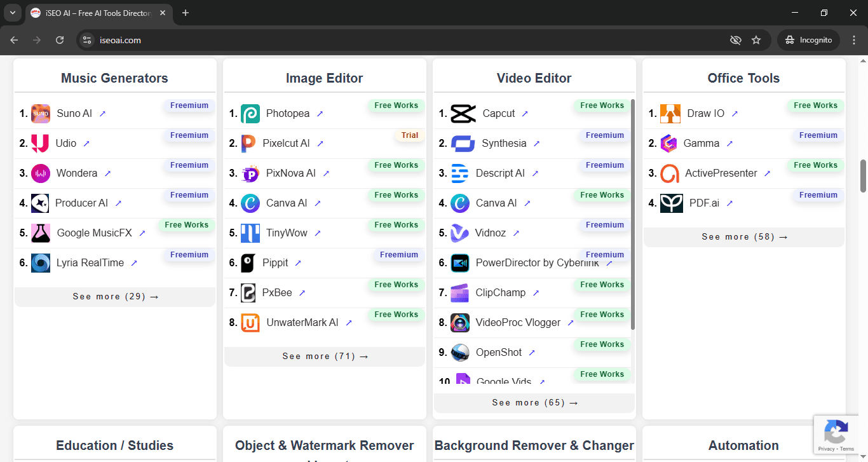
Task: Expand See more (71) under Image Editor
Action: click(x=324, y=356)
